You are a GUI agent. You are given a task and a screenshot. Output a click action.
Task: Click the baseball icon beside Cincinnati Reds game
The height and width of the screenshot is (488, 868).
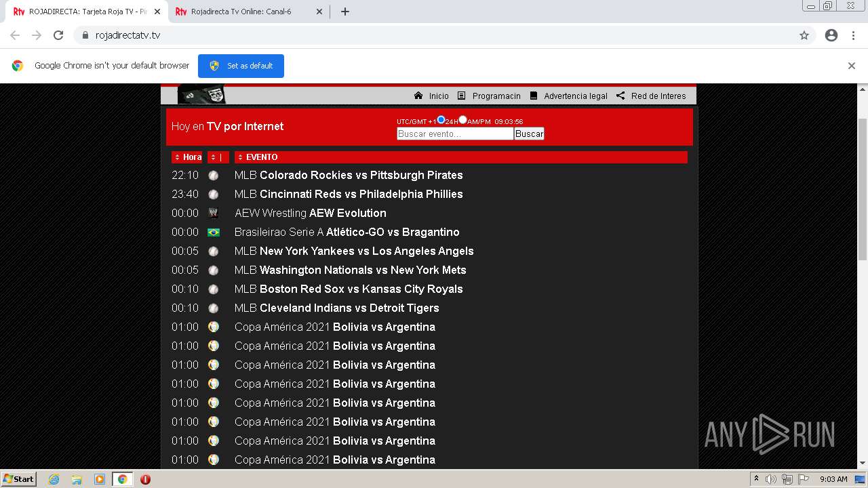click(214, 194)
